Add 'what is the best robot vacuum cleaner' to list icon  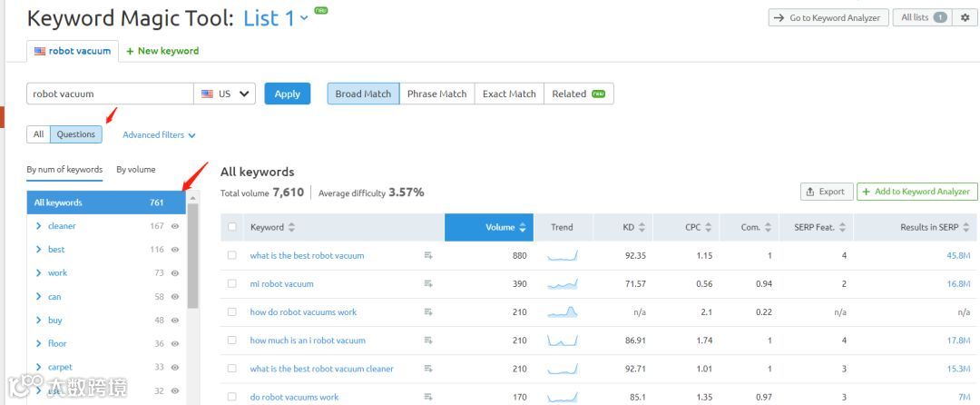(428, 369)
